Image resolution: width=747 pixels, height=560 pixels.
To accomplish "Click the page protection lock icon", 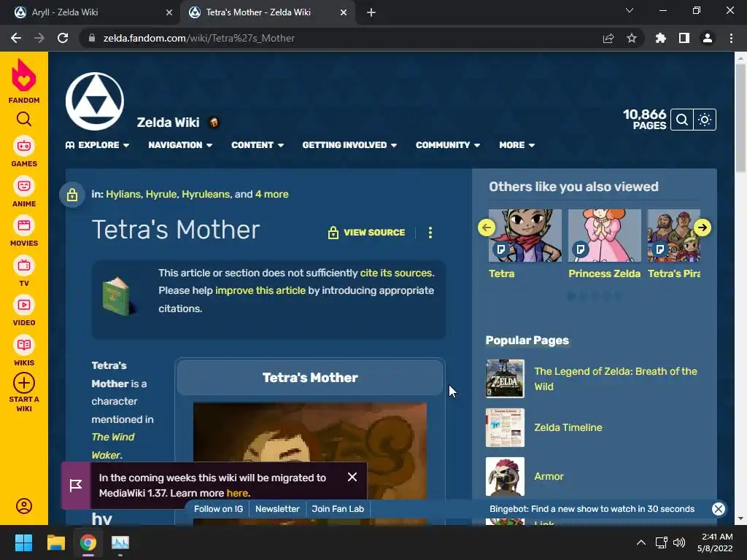I will pyautogui.click(x=72, y=194).
